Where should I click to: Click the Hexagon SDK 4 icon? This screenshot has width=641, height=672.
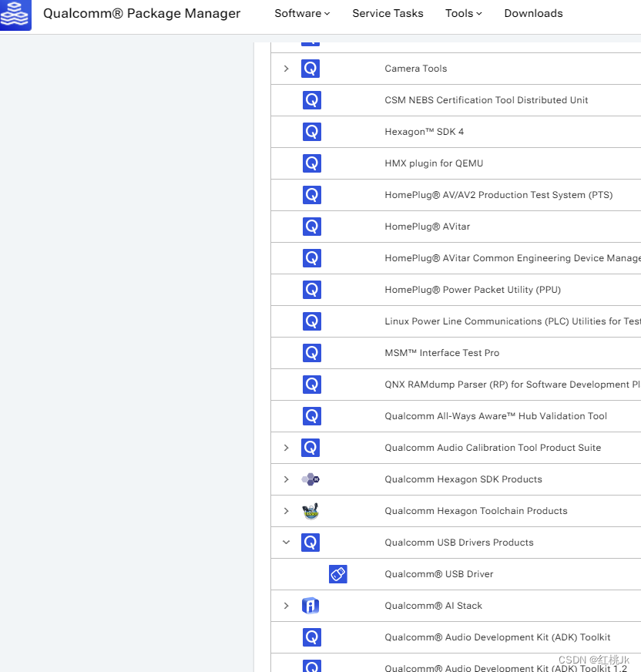pos(312,132)
